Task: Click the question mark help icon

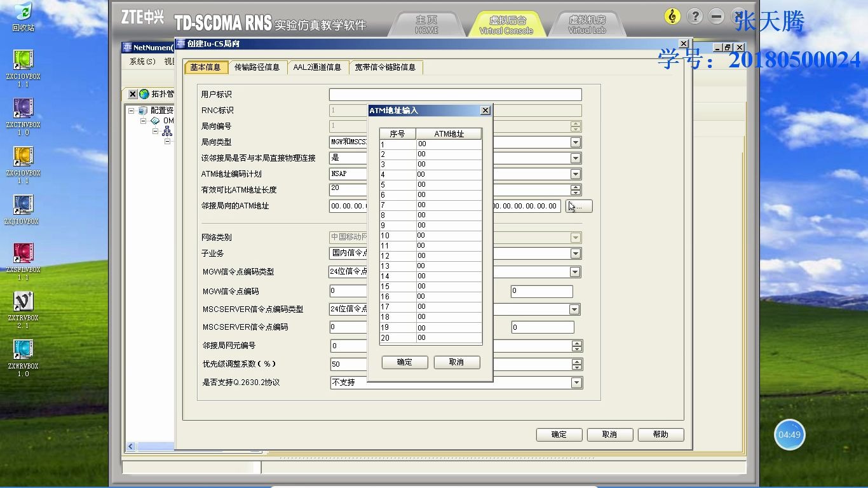Action: pyautogui.click(x=695, y=17)
